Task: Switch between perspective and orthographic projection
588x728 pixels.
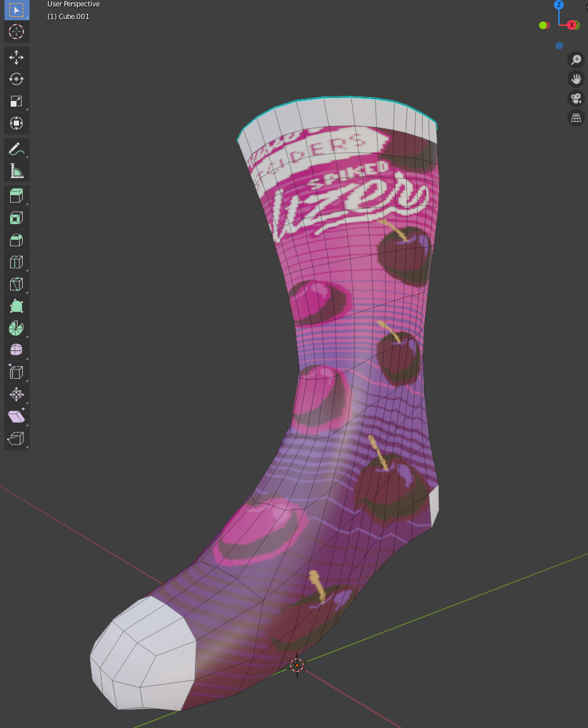Action: pyautogui.click(x=576, y=117)
